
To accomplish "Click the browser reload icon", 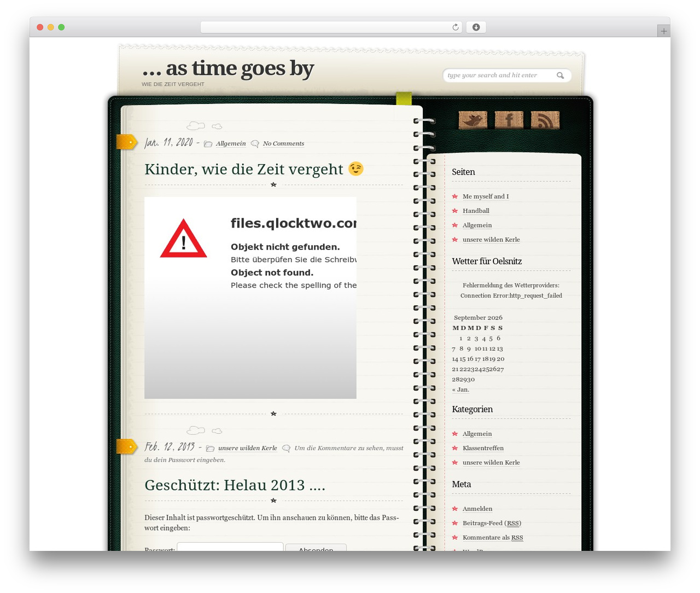I will point(456,27).
